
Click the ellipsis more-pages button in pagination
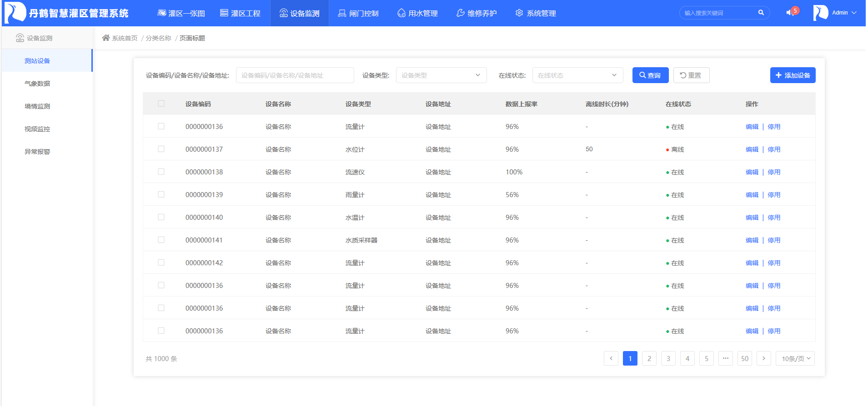(726, 358)
